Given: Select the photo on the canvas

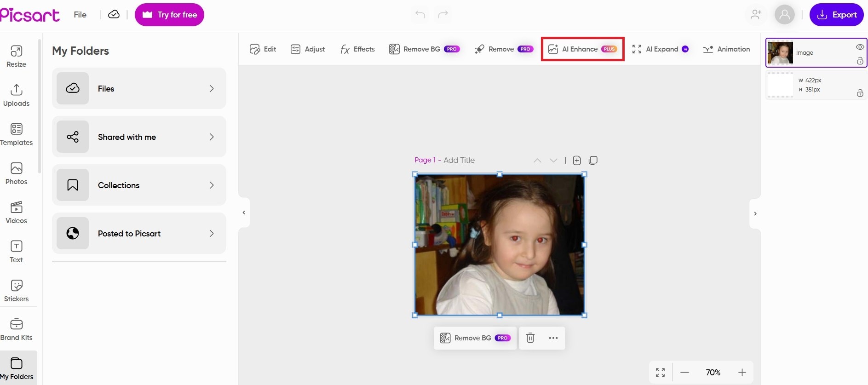Looking at the screenshot, I should click(x=500, y=245).
